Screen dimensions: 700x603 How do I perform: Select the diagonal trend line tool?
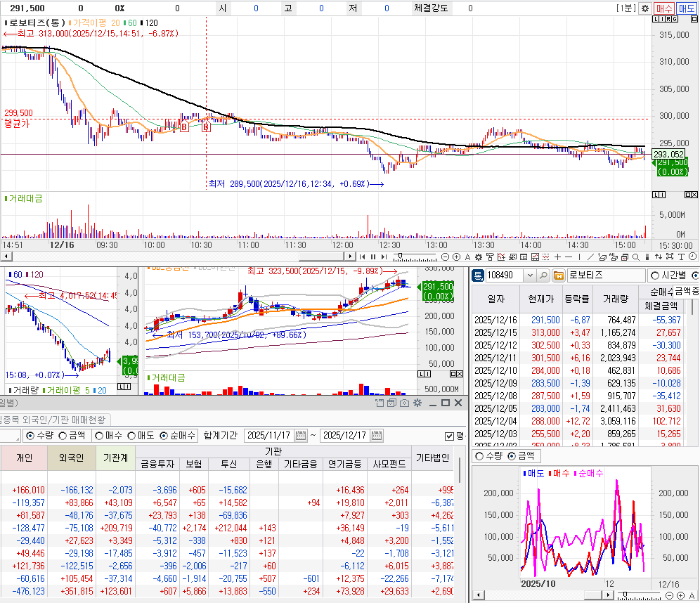point(590,257)
